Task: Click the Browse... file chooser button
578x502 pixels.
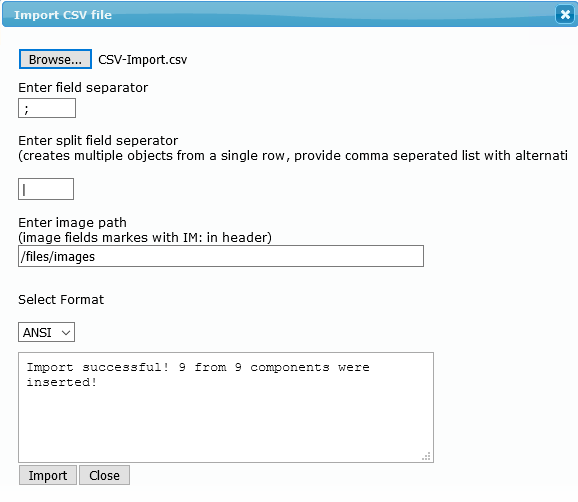Action: [x=55, y=59]
